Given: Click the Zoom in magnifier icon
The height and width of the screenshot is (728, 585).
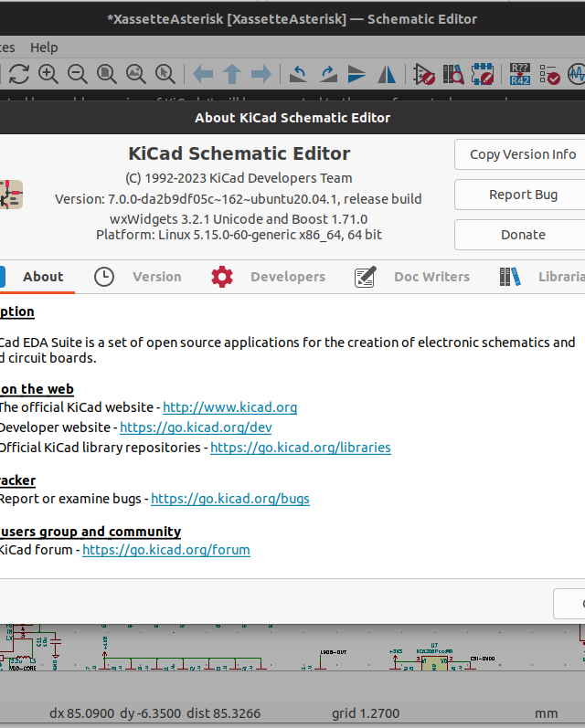Looking at the screenshot, I should click(48, 74).
